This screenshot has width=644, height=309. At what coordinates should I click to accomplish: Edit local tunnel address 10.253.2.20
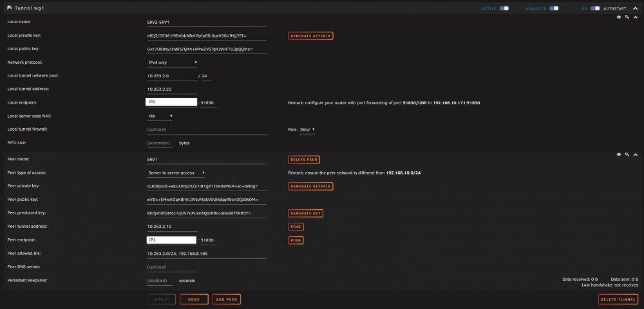172,89
